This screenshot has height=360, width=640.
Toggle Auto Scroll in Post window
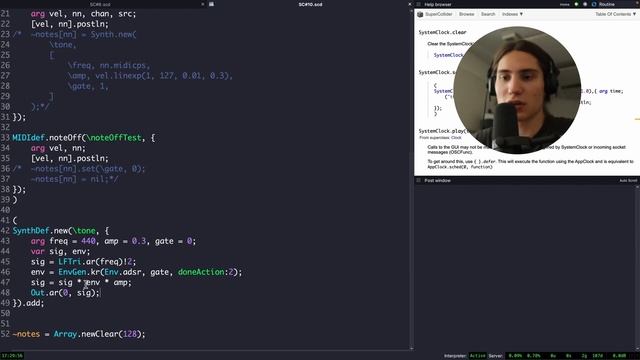628,180
